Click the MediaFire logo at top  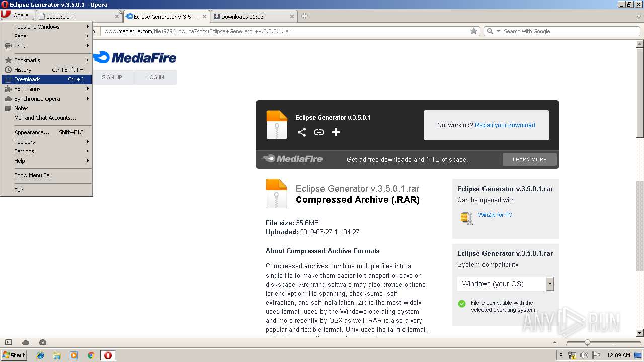coord(134,58)
